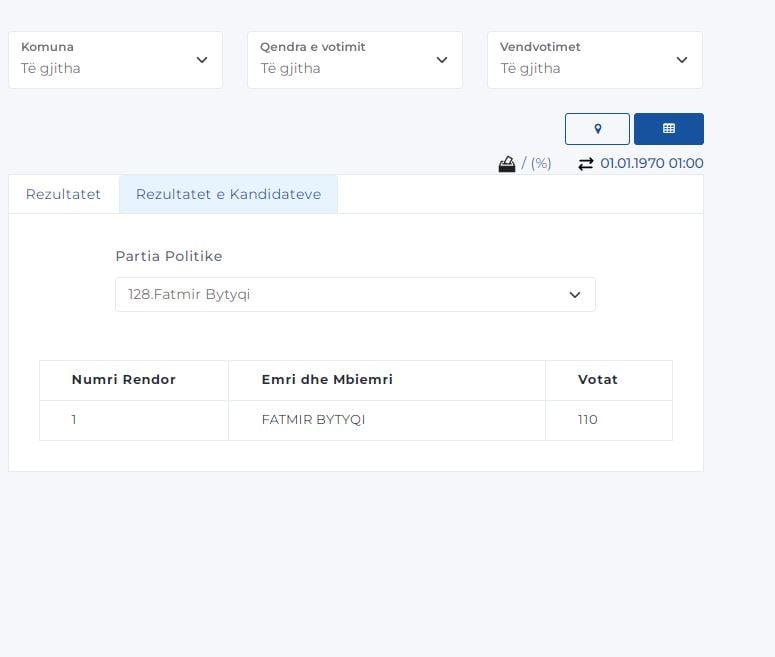
Task: Click the swap arrows refresh icon
Action: pos(586,163)
